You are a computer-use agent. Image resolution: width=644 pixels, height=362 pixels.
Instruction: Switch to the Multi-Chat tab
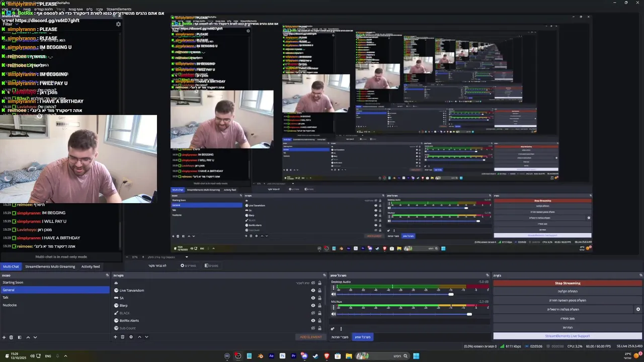11,266
